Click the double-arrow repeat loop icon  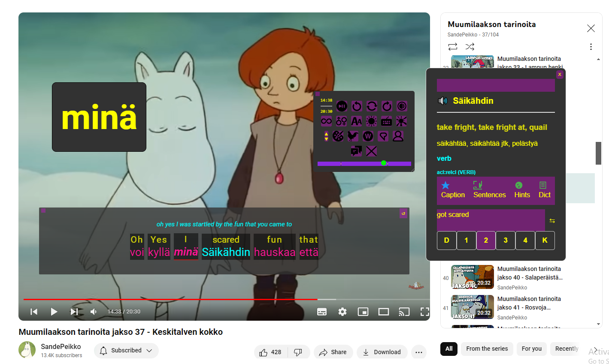(372, 106)
